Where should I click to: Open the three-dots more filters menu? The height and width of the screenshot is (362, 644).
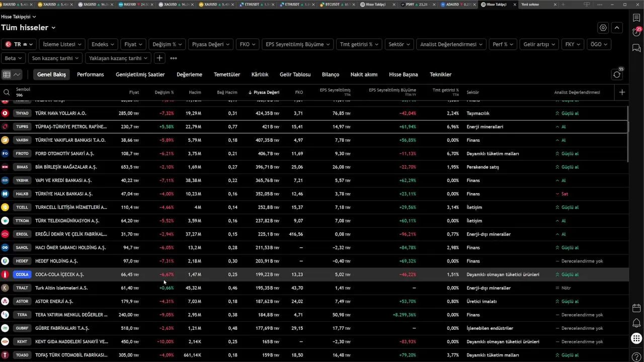click(174, 58)
